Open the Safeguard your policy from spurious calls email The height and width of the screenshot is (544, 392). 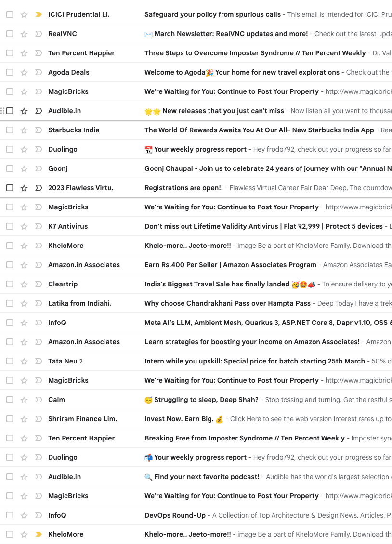(x=213, y=14)
